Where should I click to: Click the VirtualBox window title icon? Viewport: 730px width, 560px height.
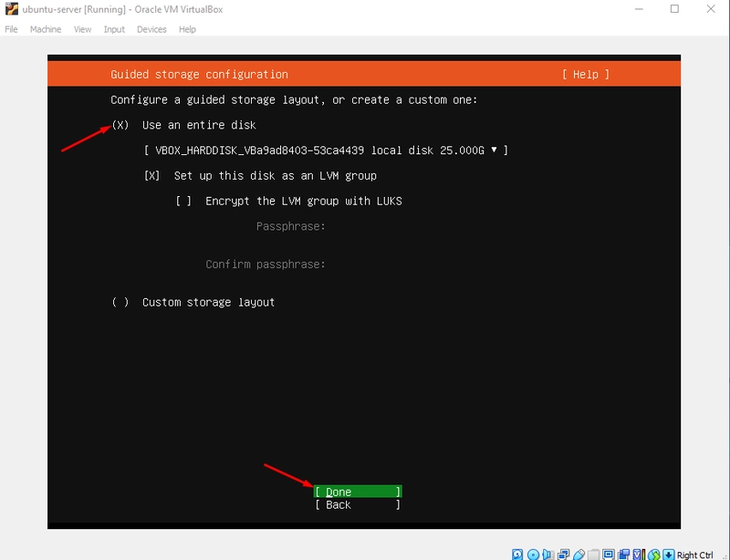click(x=12, y=9)
